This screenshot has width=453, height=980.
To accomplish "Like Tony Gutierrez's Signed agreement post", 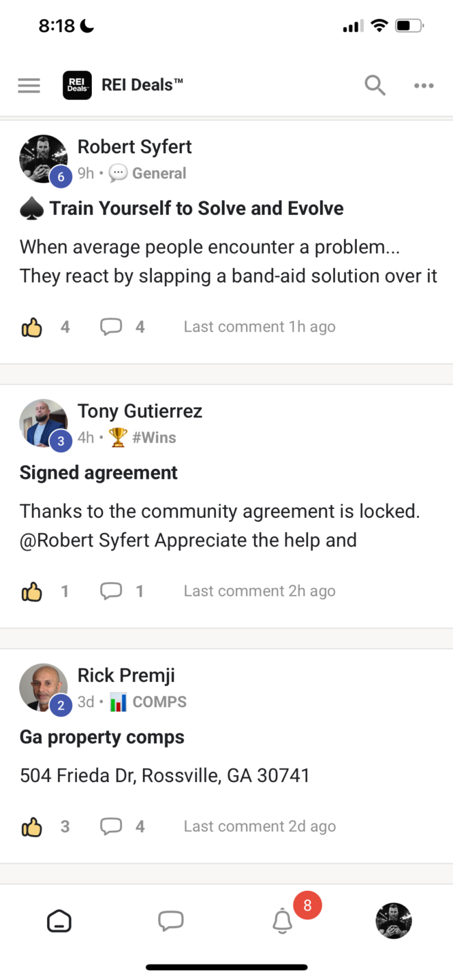I will click(32, 592).
